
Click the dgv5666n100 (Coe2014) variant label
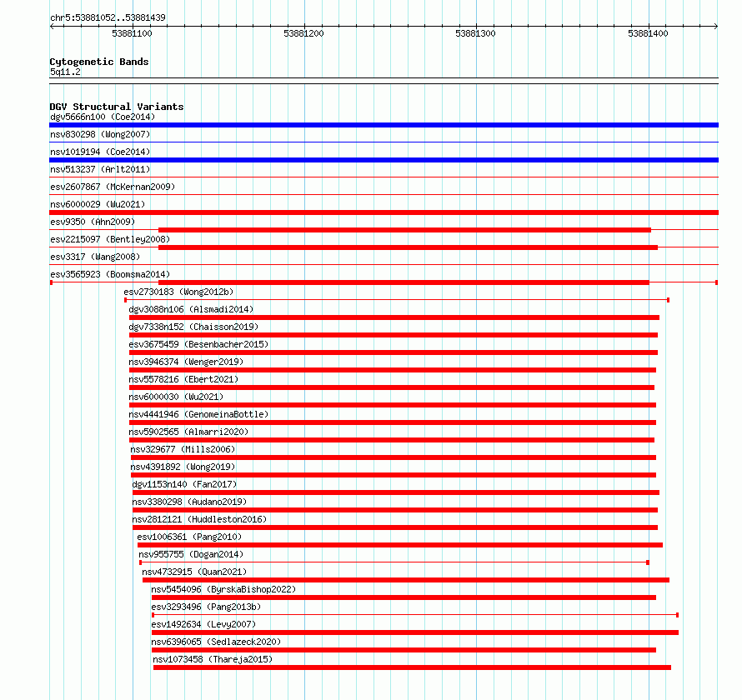click(x=103, y=117)
